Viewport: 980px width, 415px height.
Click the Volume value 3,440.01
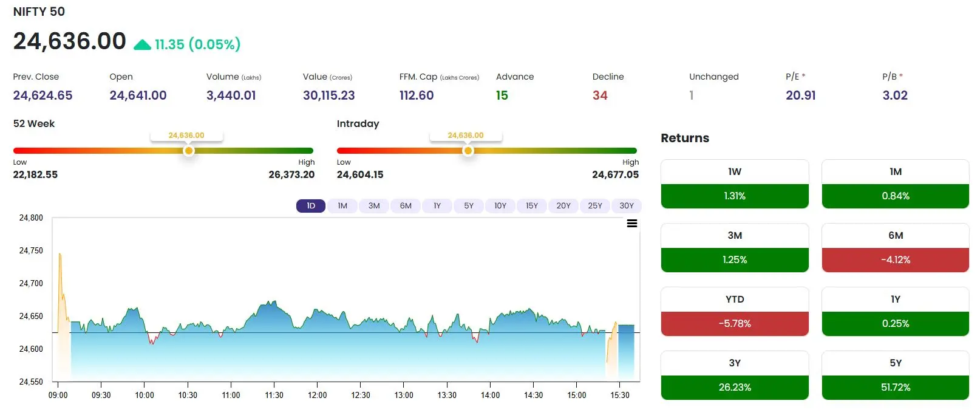[x=231, y=95]
